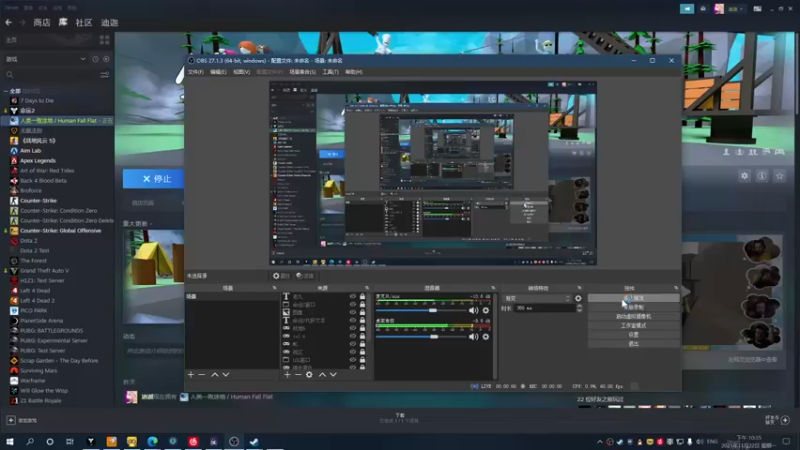This screenshot has width=800, height=450.
Task: Open desktop audio settings gear in mixer
Action: pos(486,336)
